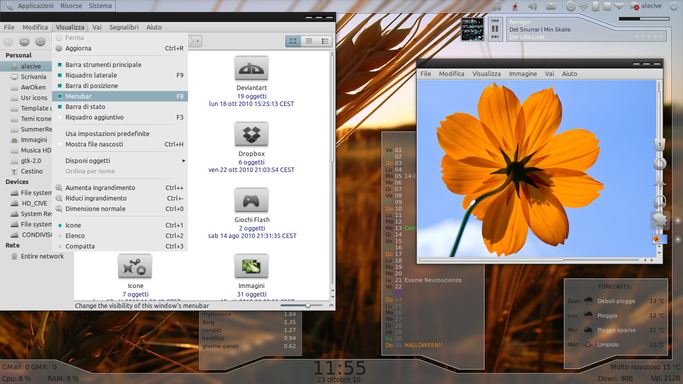
Task: Open Entire network in sidebar
Action: tap(42, 256)
